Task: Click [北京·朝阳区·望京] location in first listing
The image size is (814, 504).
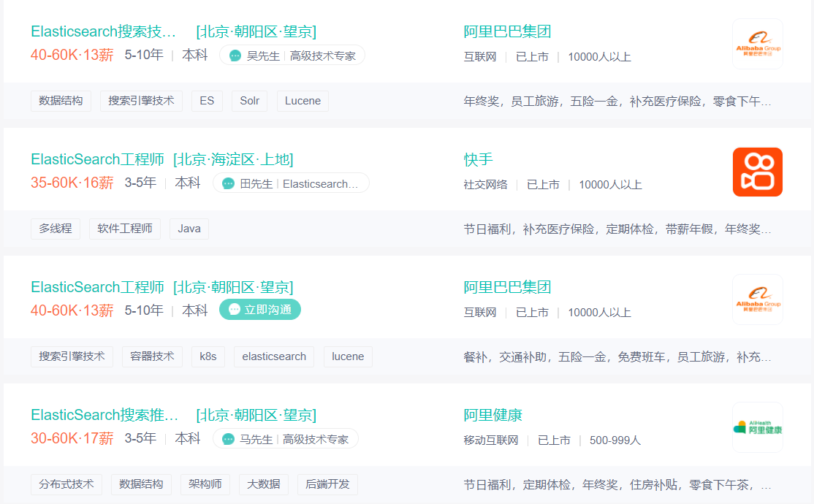Action: pos(256,31)
